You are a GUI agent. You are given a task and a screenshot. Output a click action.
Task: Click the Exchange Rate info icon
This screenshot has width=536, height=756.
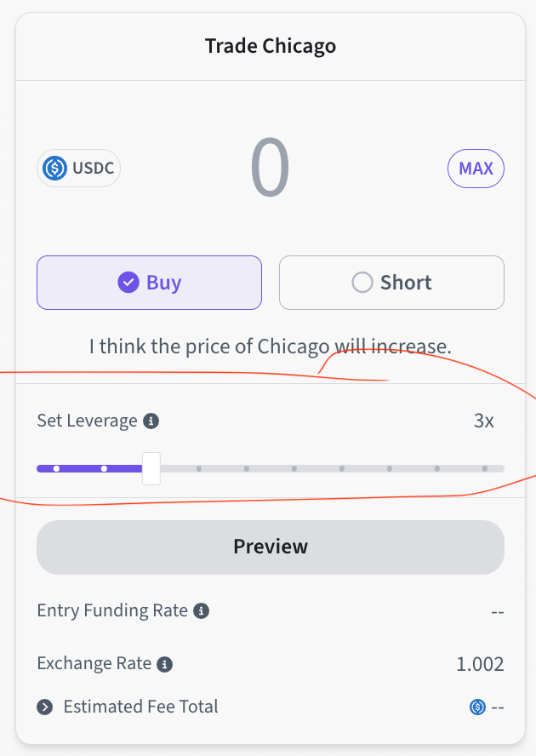click(x=165, y=663)
